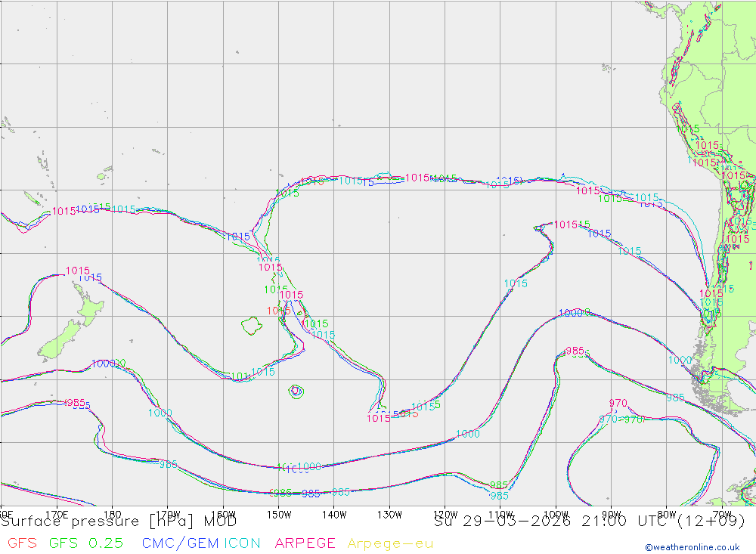This screenshot has width=756, height=554.
Task: Click the small closed contour south of 150W
Action: click(x=296, y=391)
